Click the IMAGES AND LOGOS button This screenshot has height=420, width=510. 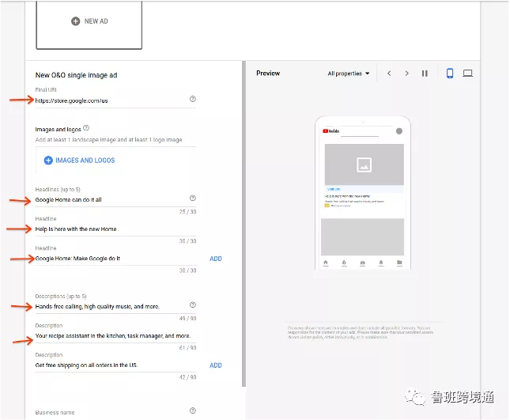79,161
